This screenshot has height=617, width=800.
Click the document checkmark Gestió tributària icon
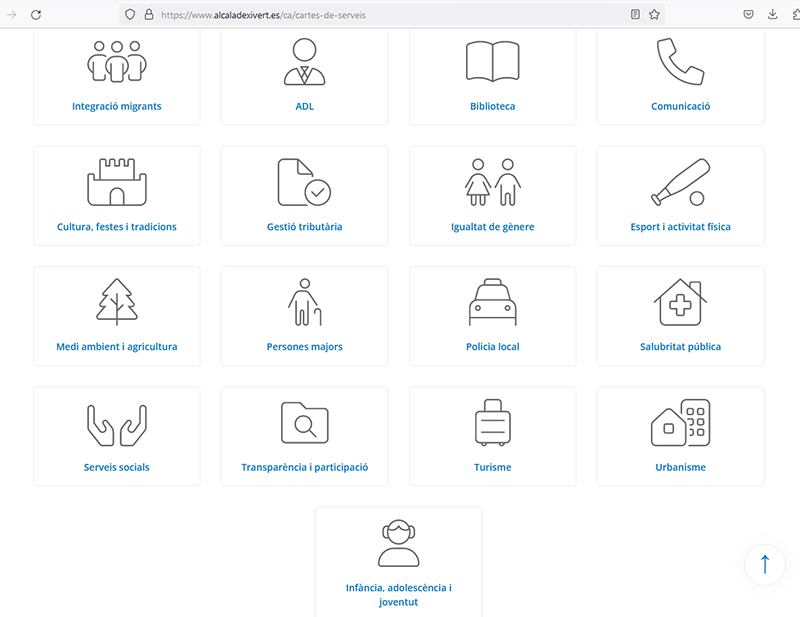(x=304, y=182)
